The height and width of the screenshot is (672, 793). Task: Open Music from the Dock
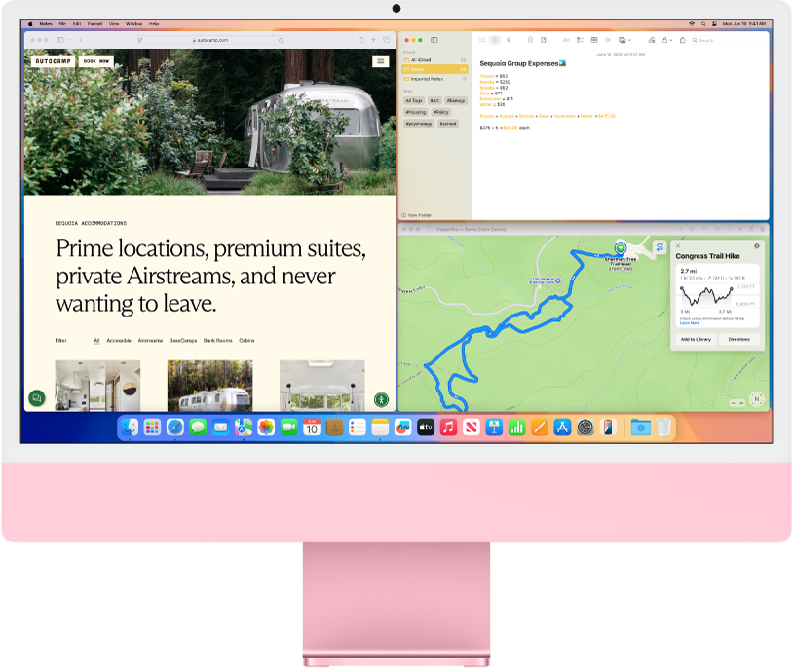click(446, 427)
